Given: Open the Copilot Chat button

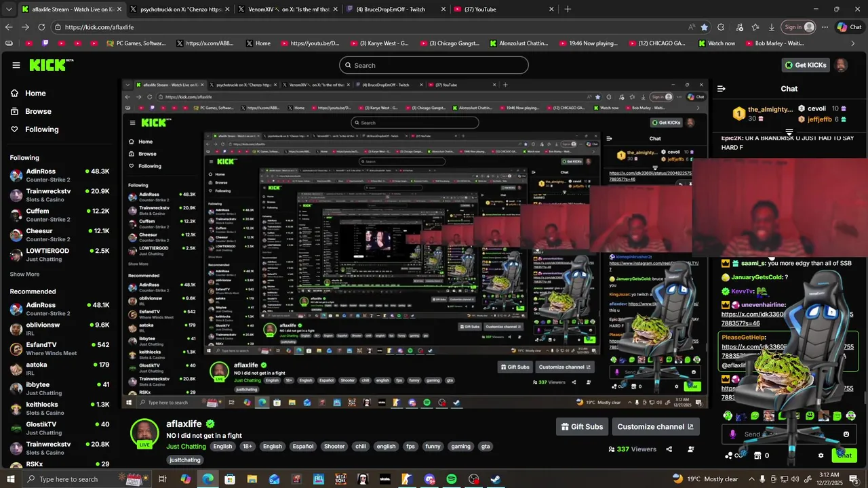Looking at the screenshot, I should (849, 27).
